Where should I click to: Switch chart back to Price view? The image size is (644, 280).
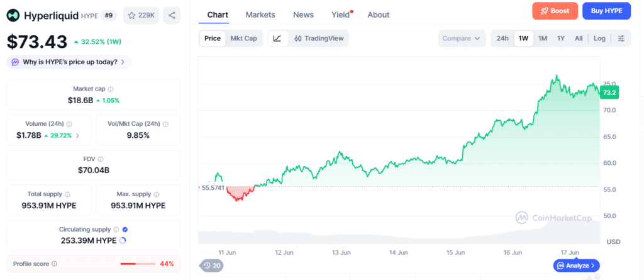point(213,38)
